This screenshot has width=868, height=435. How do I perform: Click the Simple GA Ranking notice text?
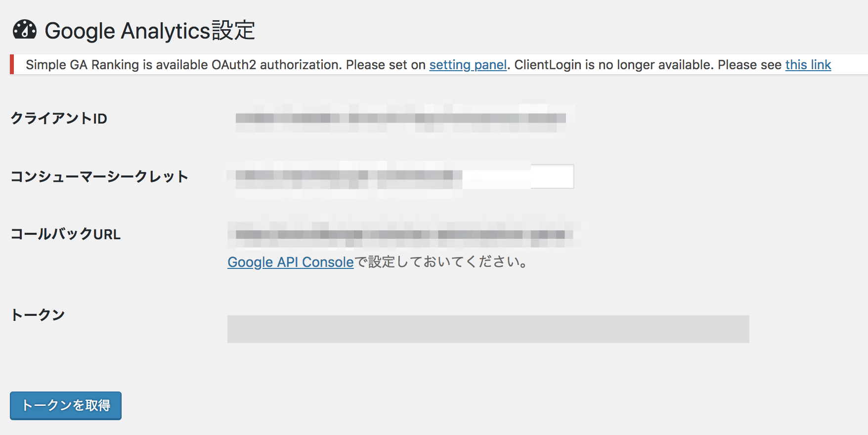coord(429,65)
